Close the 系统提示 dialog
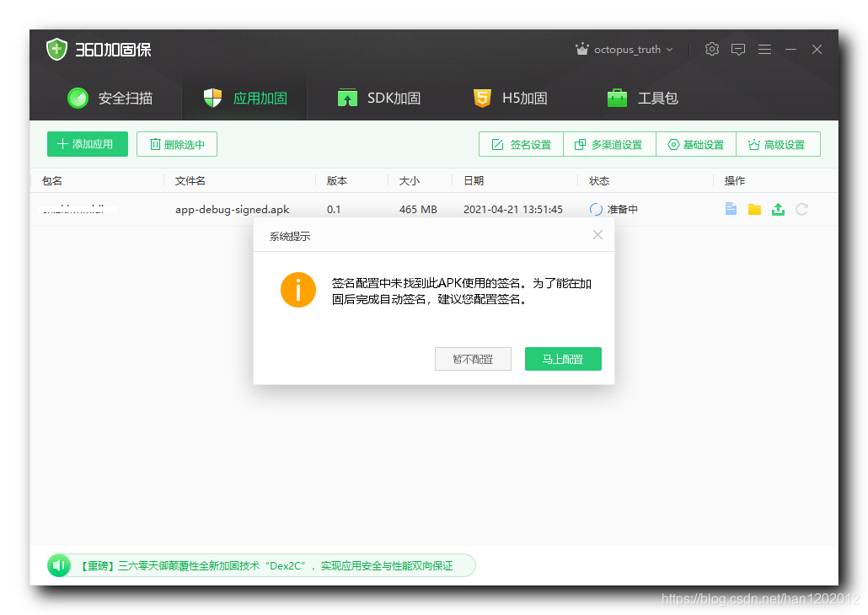 click(597, 235)
